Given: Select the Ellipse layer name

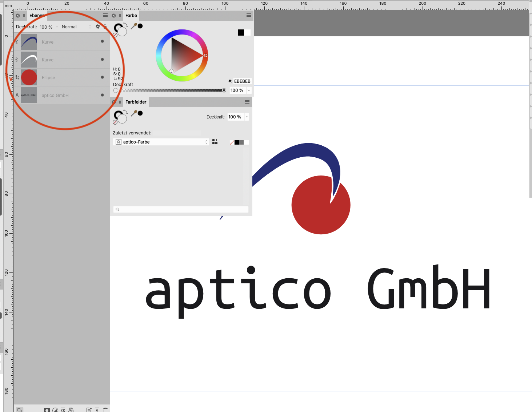Looking at the screenshot, I should pos(48,77).
